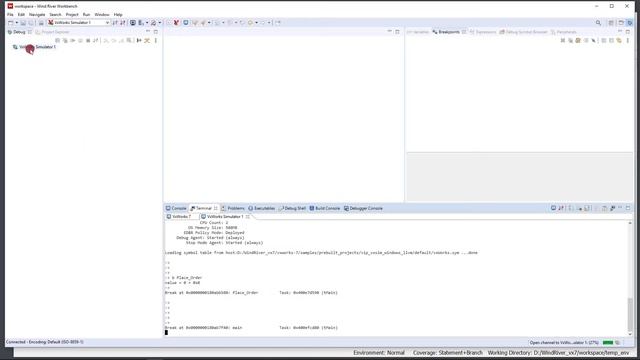Image resolution: width=640 pixels, height=360 pixels.
Task: Open the Run menu
Action: click(x=87, y=14)
